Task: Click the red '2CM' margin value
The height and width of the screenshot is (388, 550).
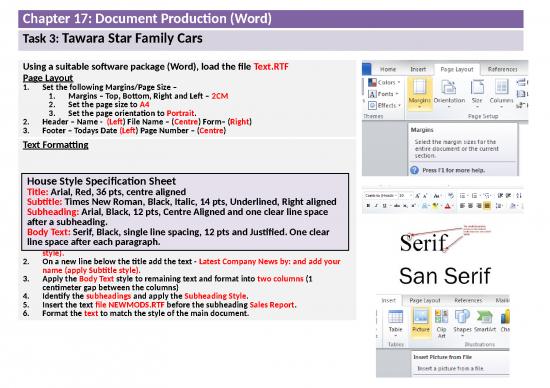Action: [220, 96]
